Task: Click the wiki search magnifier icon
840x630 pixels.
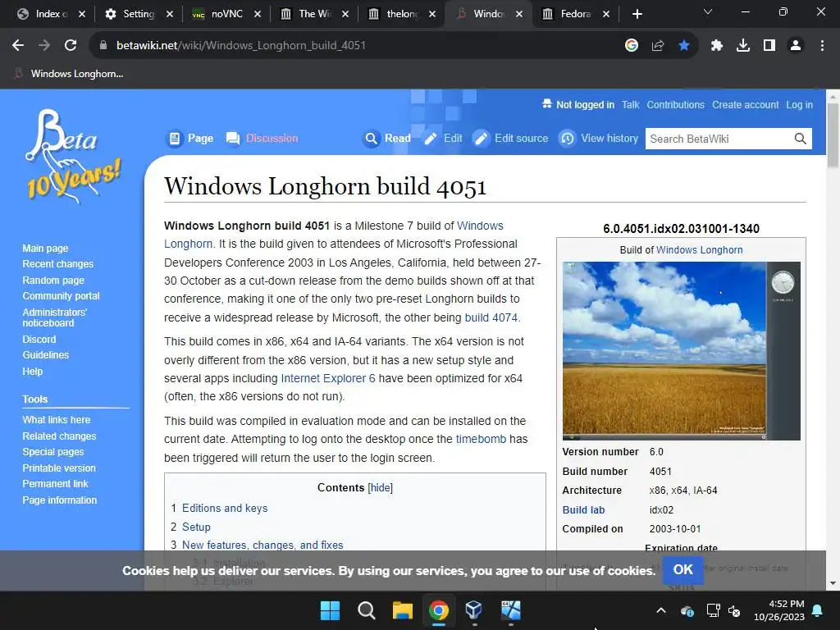Action: pyautogui.click(x=801, y=139)
